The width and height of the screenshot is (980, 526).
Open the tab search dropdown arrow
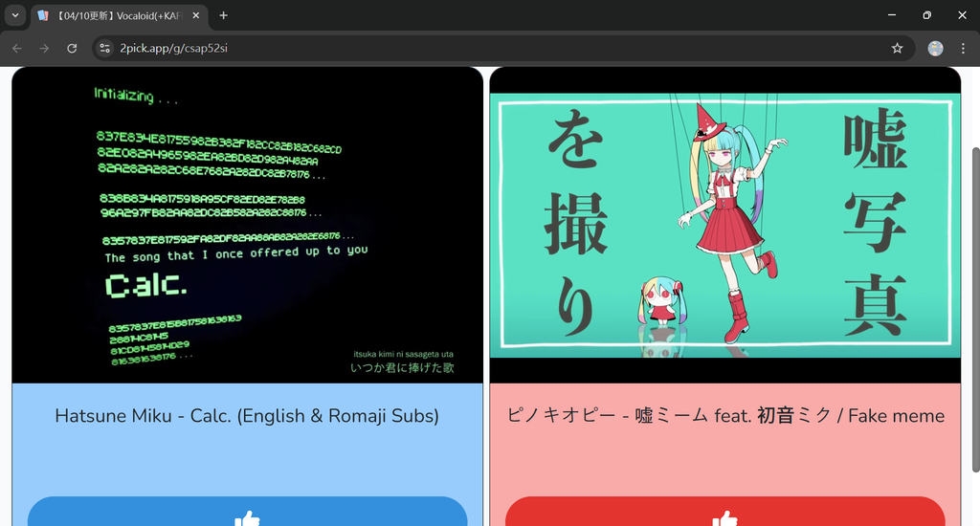(15, 15)
